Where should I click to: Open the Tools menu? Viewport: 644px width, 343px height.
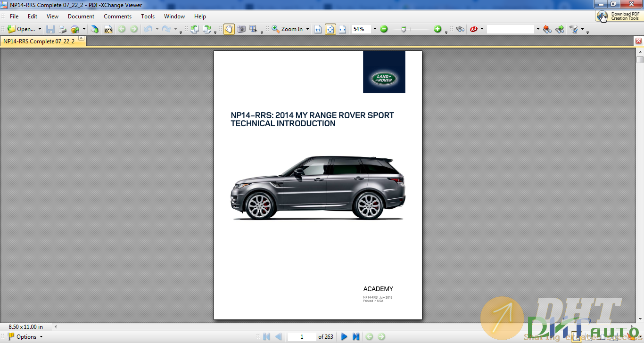point(148,16)
